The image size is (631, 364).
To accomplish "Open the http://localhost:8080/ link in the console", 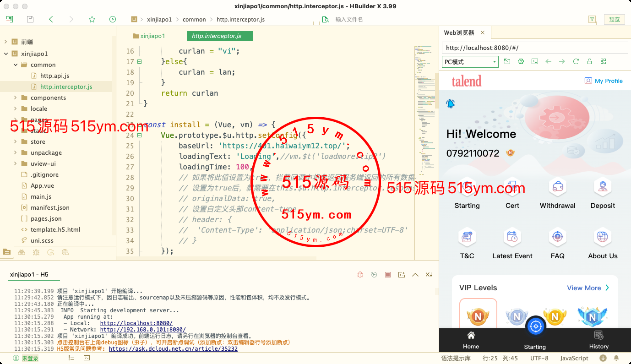I will pyautogui.click(x=136, y=323).
